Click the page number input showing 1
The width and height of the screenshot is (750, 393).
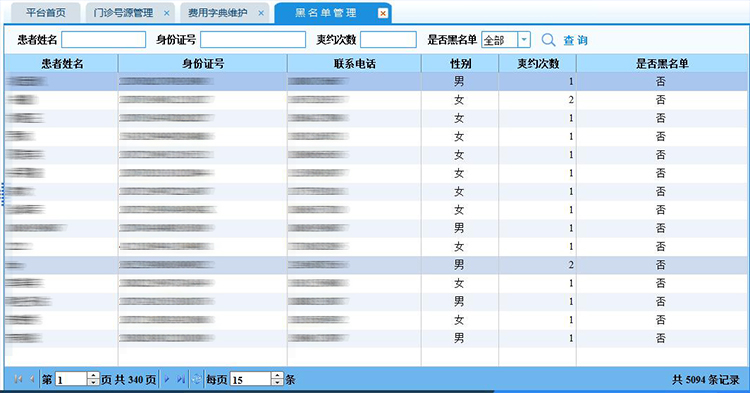point(71,380)
